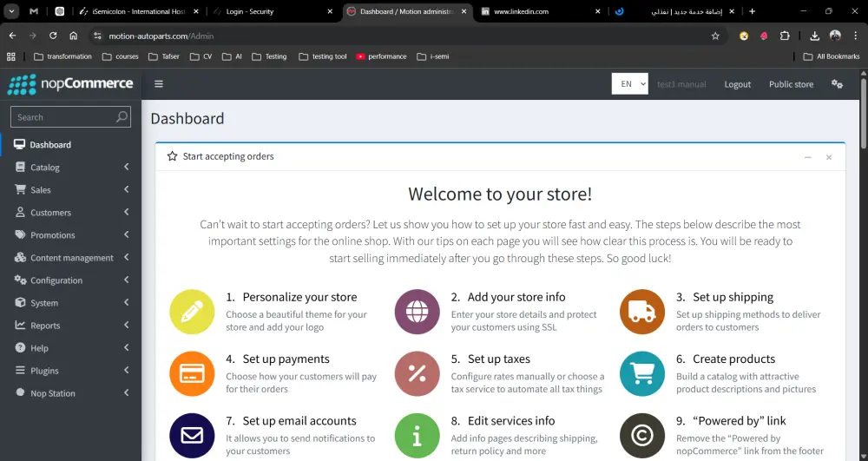Close the Dashboard / Motion administration tab
Screen dimensions: 868x461
tap(464, 11)
